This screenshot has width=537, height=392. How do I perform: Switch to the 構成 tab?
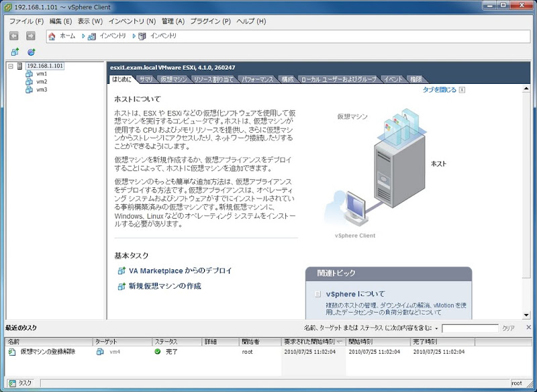tap(287, 79)
